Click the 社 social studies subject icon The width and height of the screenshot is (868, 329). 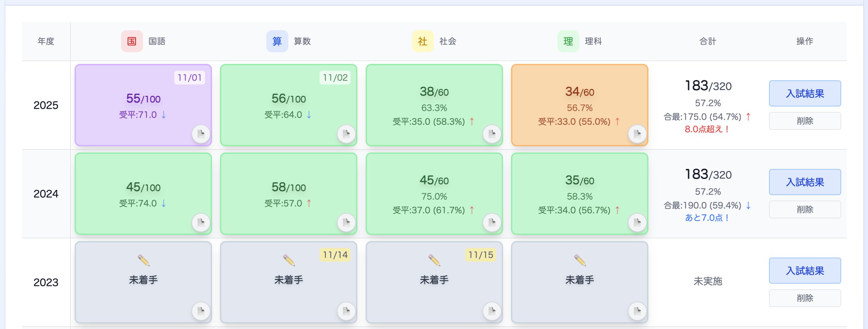tap(423, 41)
